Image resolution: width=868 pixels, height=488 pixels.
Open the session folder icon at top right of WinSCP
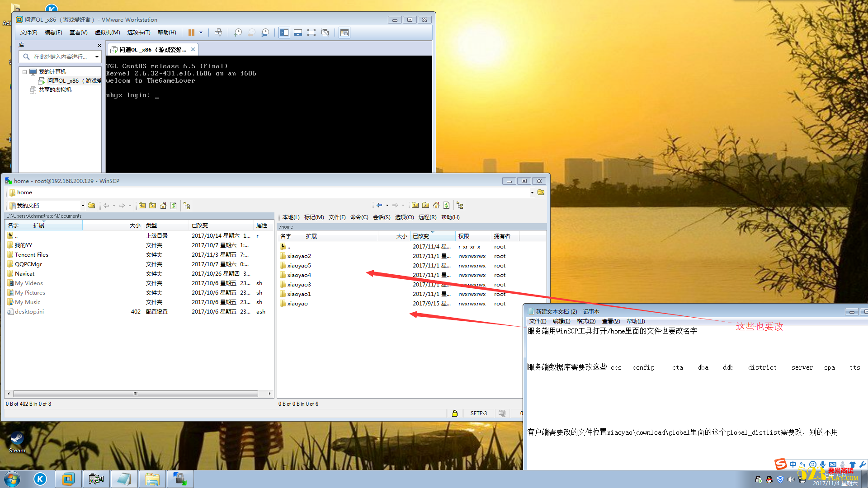point(541,192)
